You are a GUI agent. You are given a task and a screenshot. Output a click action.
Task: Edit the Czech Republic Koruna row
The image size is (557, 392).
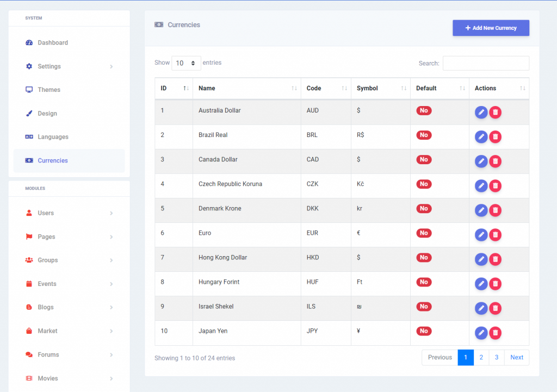point(481,186)
